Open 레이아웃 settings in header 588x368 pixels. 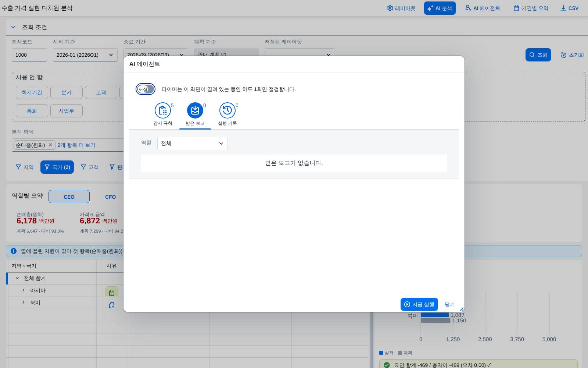pos(401,8)
